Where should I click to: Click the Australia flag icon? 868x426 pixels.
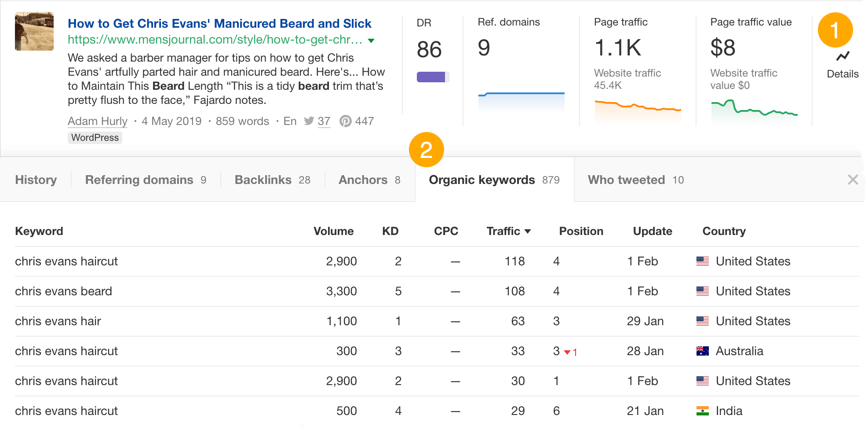(x=703, y=351)
